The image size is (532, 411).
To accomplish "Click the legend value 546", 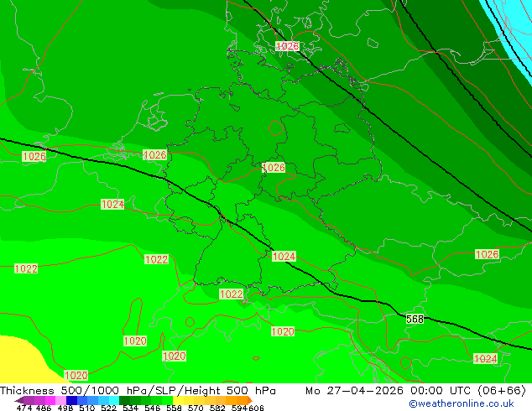I will [x=153, y=408].
